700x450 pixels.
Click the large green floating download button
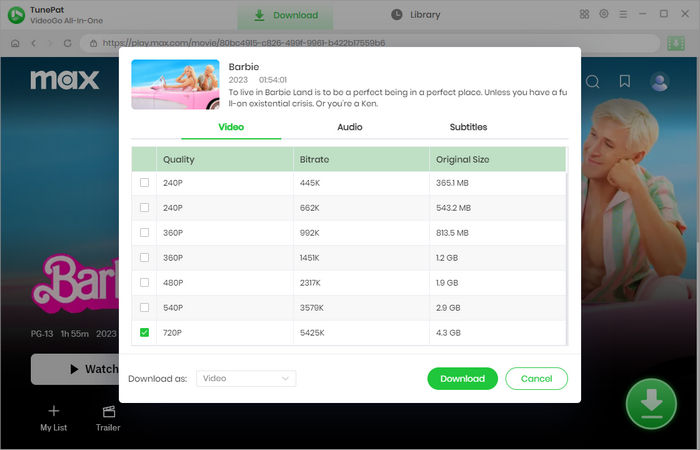651,404
